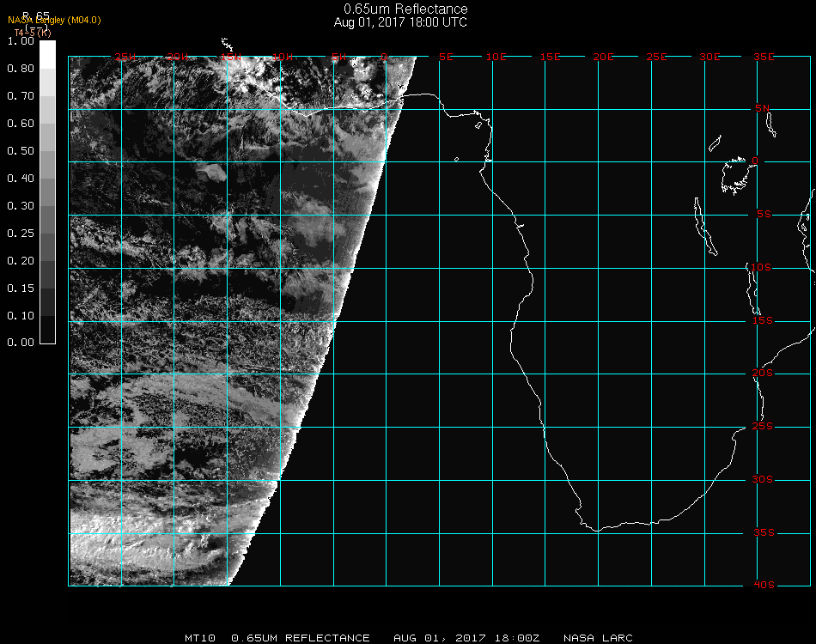This screenshot has width=816, height=644.
Task: Click the 5W longitude label
Action: click(338, 57)
